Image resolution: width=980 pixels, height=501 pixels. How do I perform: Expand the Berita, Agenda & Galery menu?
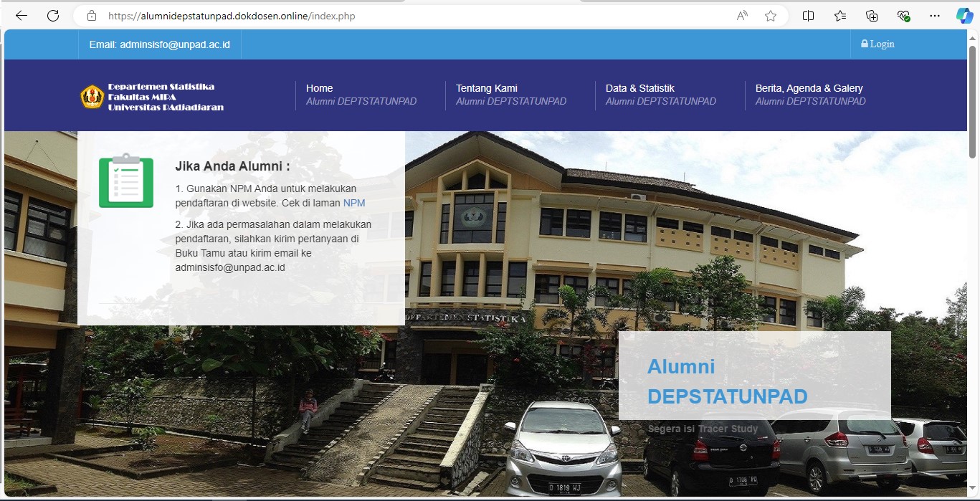809,88
